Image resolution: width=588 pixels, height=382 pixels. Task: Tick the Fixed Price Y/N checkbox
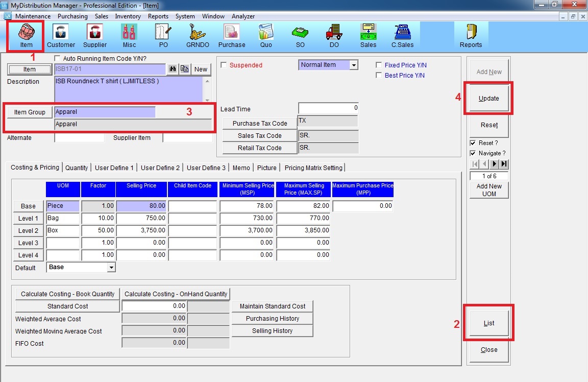(x=379, y=65)
